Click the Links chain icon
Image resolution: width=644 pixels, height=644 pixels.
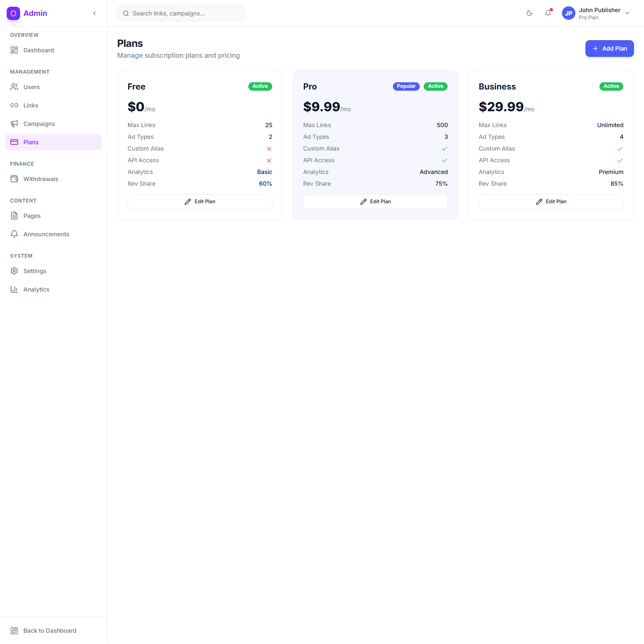[14, 105]
